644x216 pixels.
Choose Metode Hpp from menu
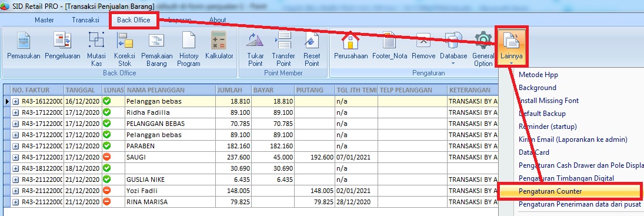[x=539, y=75]
